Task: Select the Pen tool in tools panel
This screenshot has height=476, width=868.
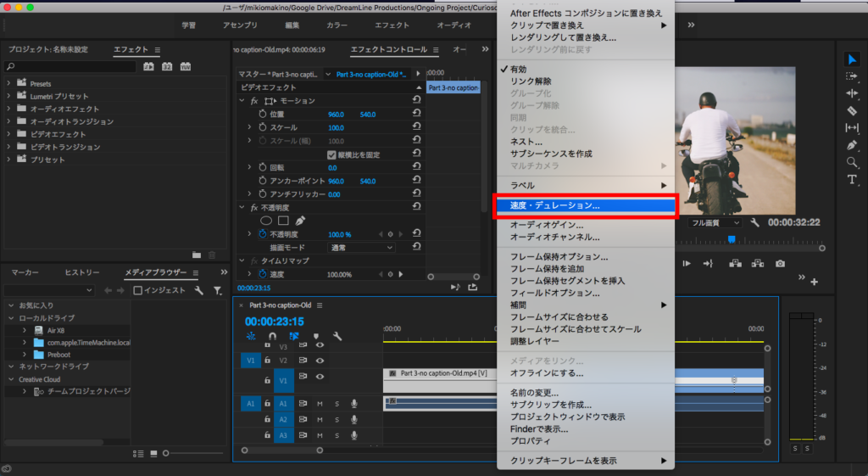Action: click(x=852, y=145)
